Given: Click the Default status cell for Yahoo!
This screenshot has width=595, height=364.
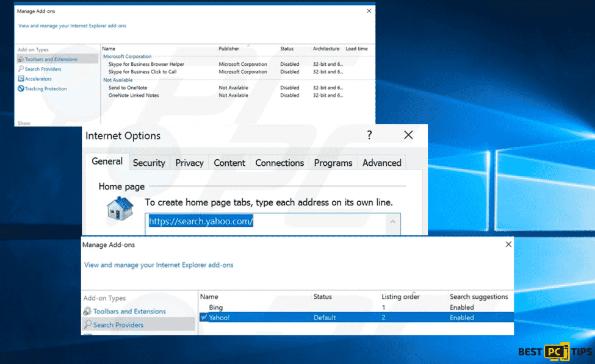Looking at the screenshot, I should [325, 318].
